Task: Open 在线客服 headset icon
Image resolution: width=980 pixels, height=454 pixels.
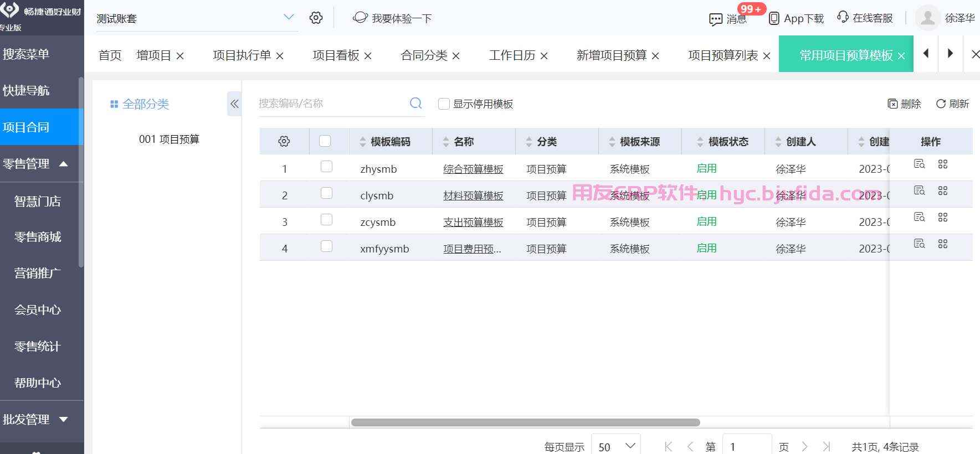Action: (843, 17)
